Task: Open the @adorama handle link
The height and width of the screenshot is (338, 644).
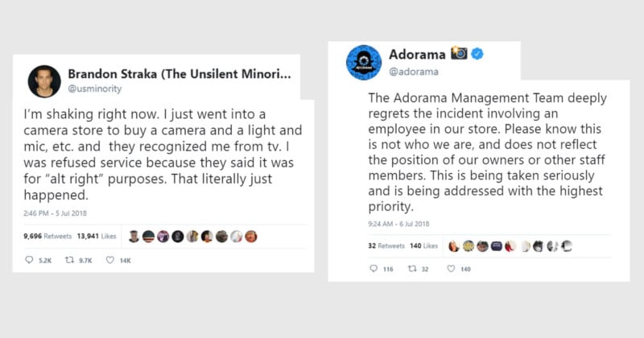Action: [x=413, y=72]
